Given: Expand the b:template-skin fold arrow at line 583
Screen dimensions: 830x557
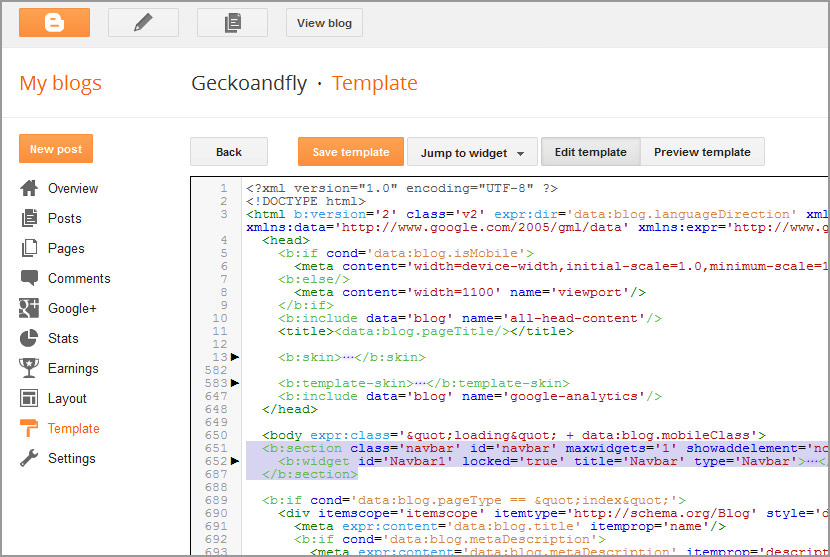Looking at the screenshot, I should 235,383.
